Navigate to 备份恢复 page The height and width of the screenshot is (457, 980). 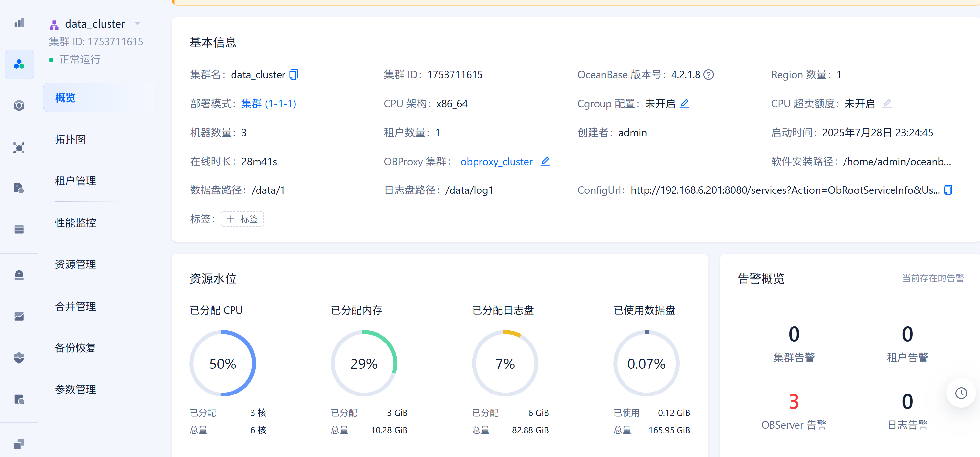75,348
